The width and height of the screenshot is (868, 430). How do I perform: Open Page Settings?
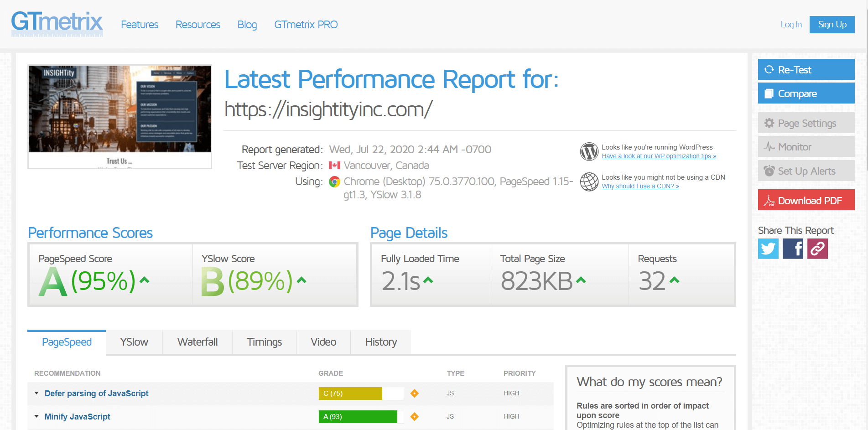[x=806, y=123]
